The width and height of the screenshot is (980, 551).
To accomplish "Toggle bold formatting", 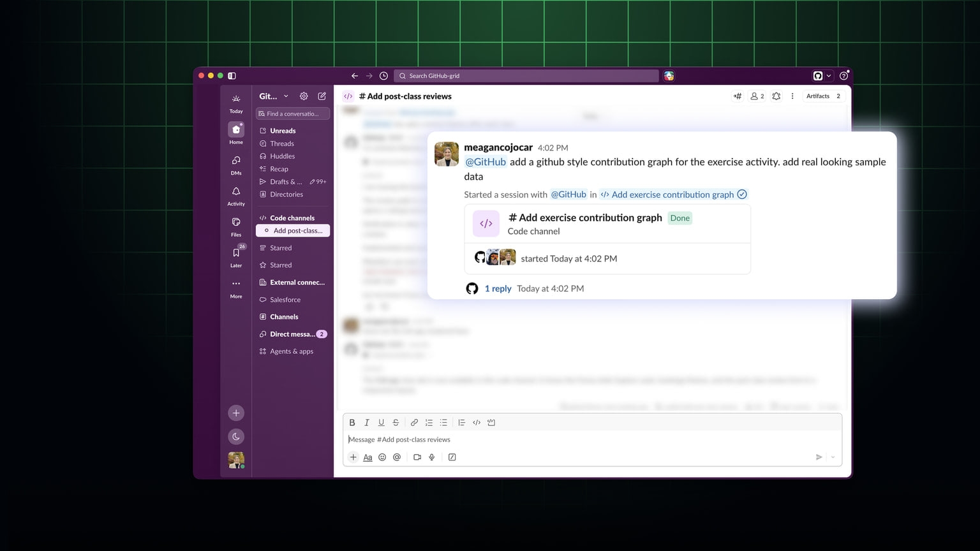I will pyautogui.click(x=352, y=422).
